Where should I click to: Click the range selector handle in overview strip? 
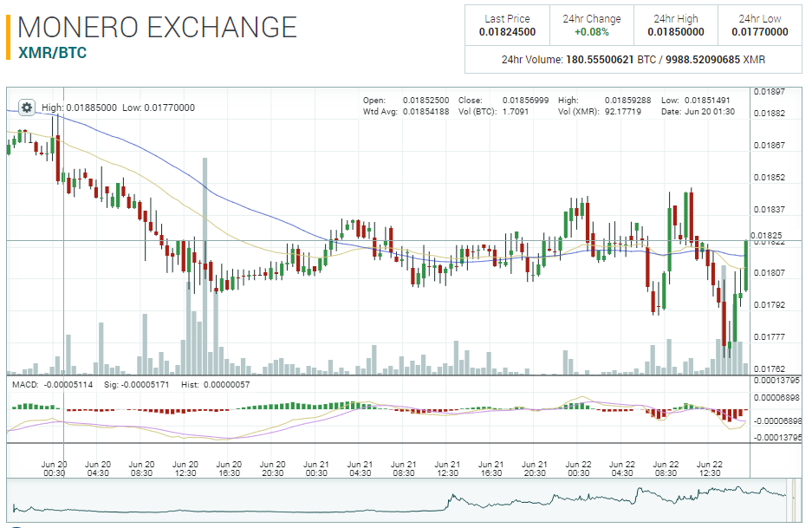pyautogui.click(x=793, y=500)
